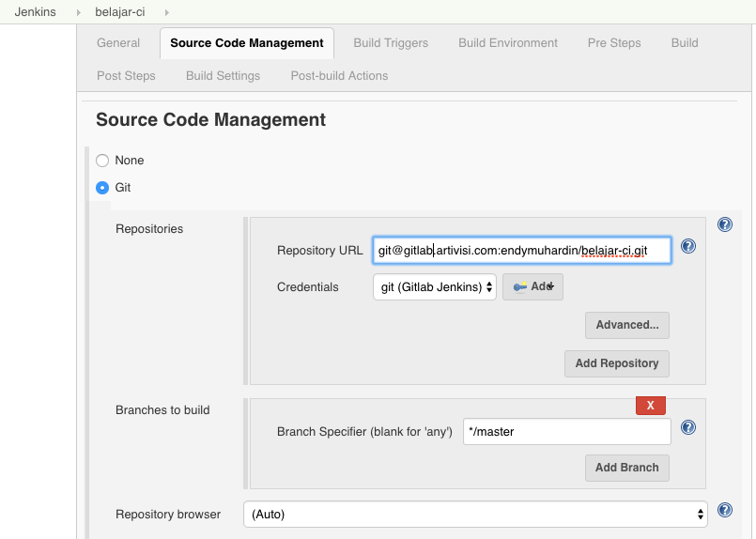Click the Branch Specifier input field
This screenshot has width=756, height=539.
point(566,432)
